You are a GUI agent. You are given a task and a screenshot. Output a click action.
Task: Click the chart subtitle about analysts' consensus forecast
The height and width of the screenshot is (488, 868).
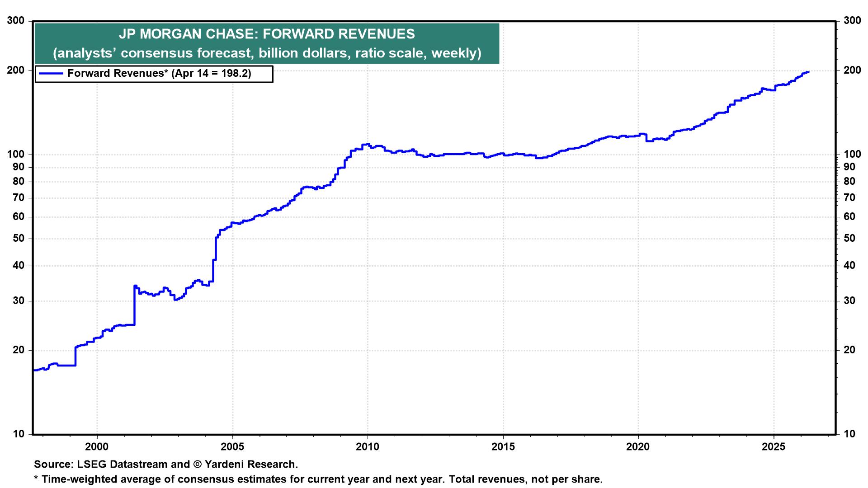tap(267, 53)
